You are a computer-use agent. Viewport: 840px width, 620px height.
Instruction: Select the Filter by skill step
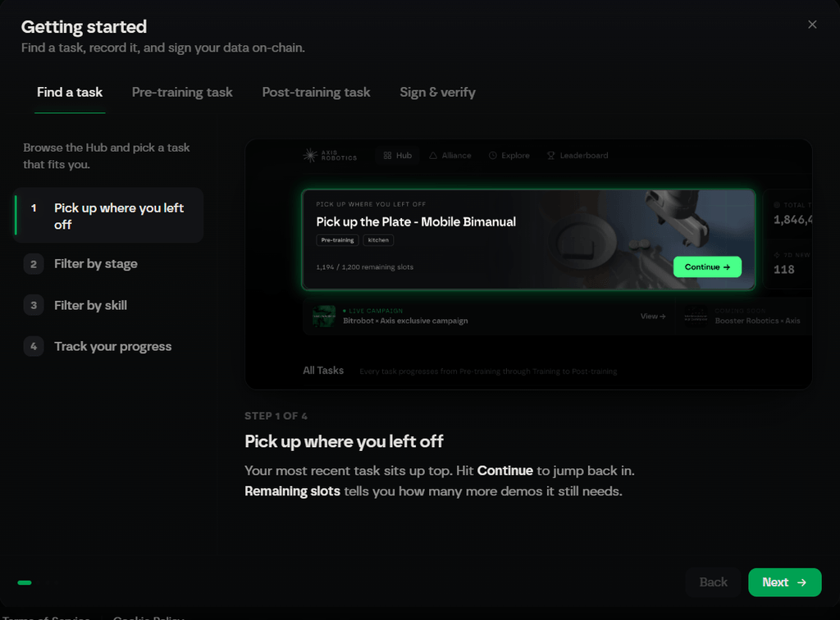[108, 305]
